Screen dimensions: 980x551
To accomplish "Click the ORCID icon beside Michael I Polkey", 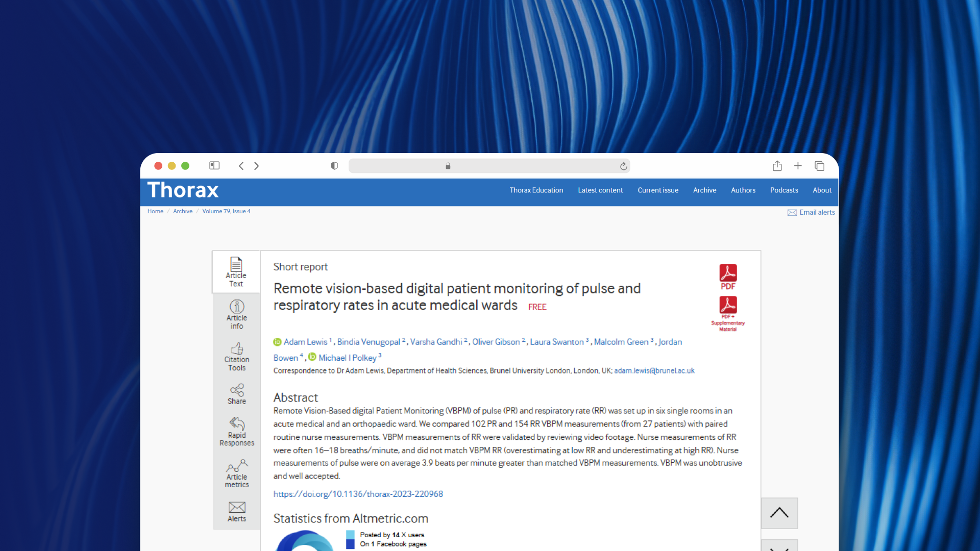I will point(312,357).
